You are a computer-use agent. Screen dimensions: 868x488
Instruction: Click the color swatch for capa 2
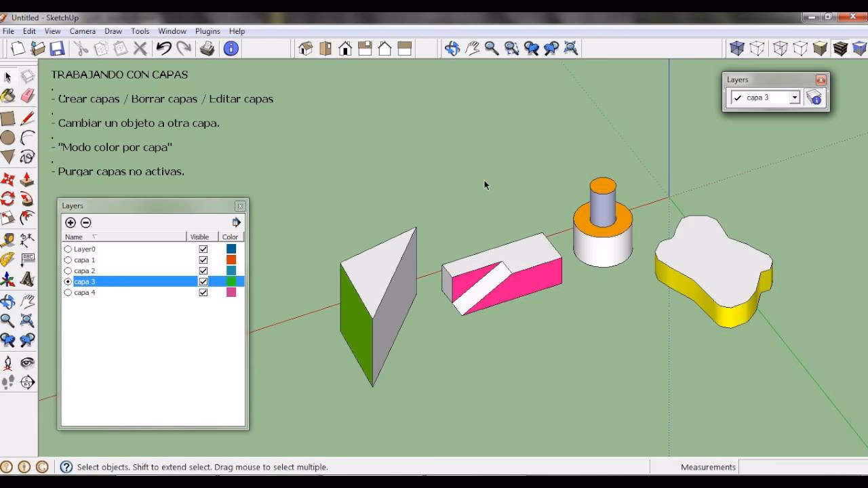click(x=231, y=270)
